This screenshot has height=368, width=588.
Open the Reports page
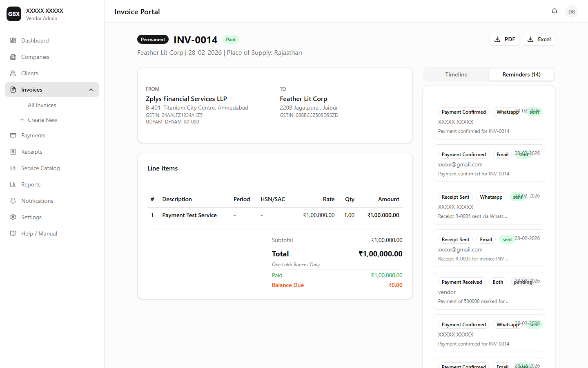31,184
